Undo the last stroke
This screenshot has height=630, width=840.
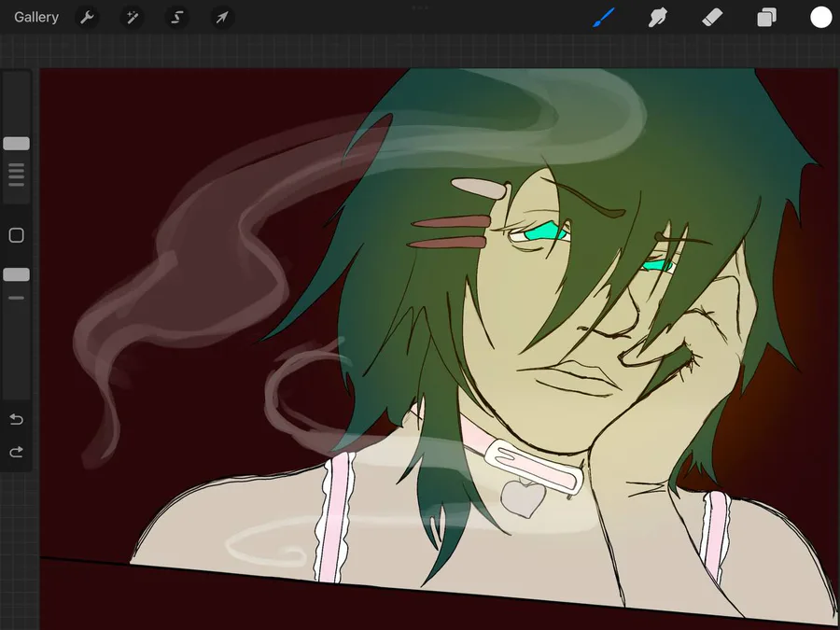coord(16,419)
